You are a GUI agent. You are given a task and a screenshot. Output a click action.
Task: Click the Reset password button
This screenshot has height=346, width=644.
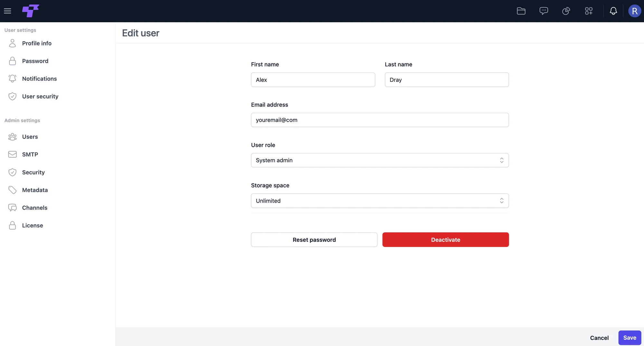pyautogui.click(x=314, y=240)
